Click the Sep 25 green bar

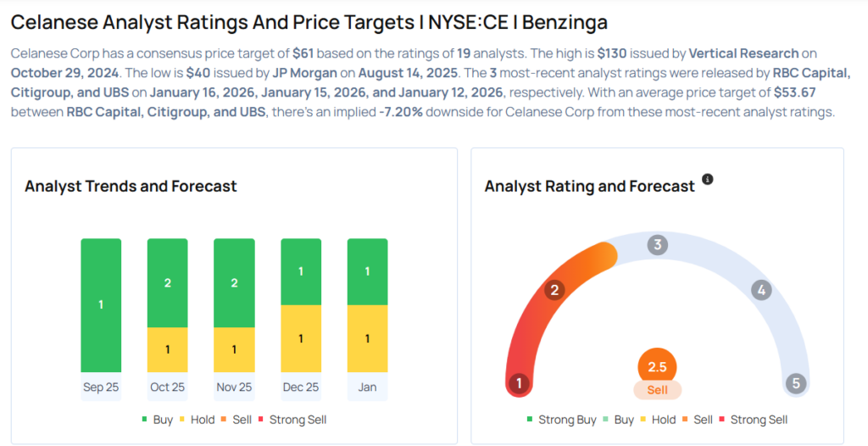[101, 305]
